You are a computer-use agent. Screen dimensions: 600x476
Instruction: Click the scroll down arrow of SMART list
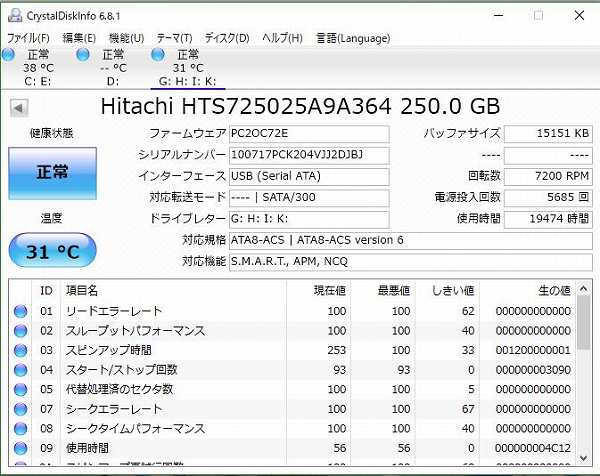584,458
